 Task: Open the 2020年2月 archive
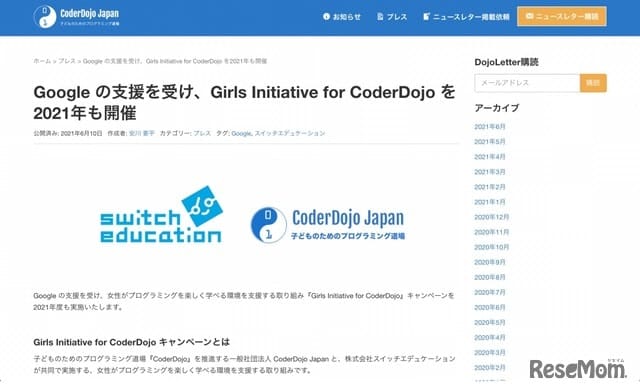point(490,368)
